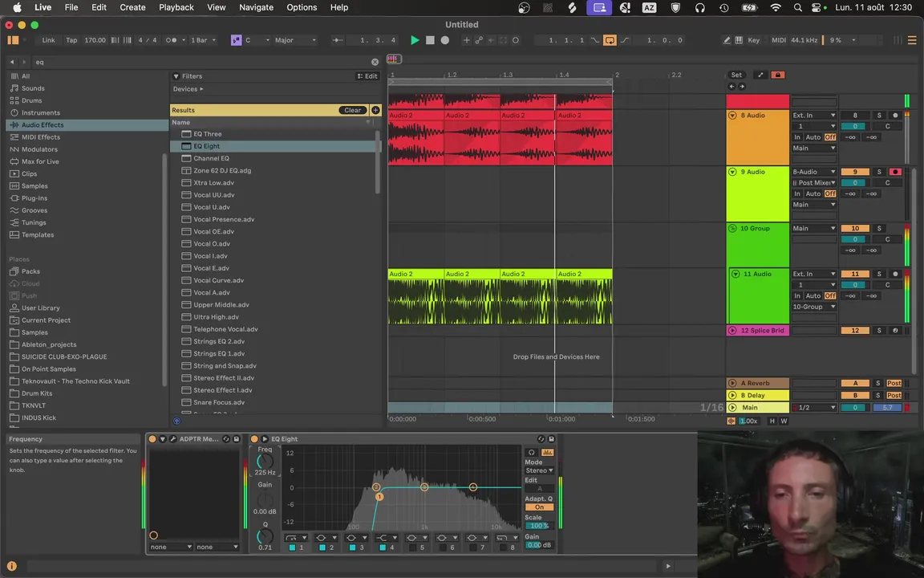Image resolution: width=924 pixels, height=578 pixels.
Task: Toggle the Key map mode button
Action: [x=754, y=40]
